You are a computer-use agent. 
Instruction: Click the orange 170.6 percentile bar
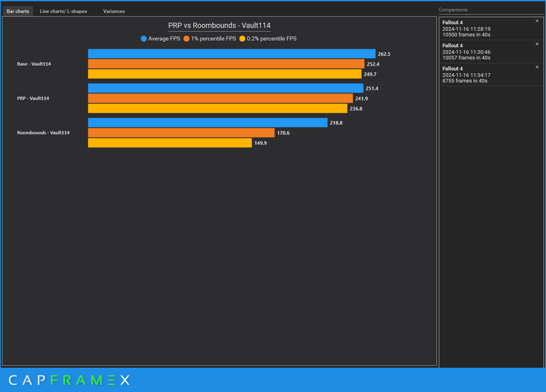pos(181,133)
